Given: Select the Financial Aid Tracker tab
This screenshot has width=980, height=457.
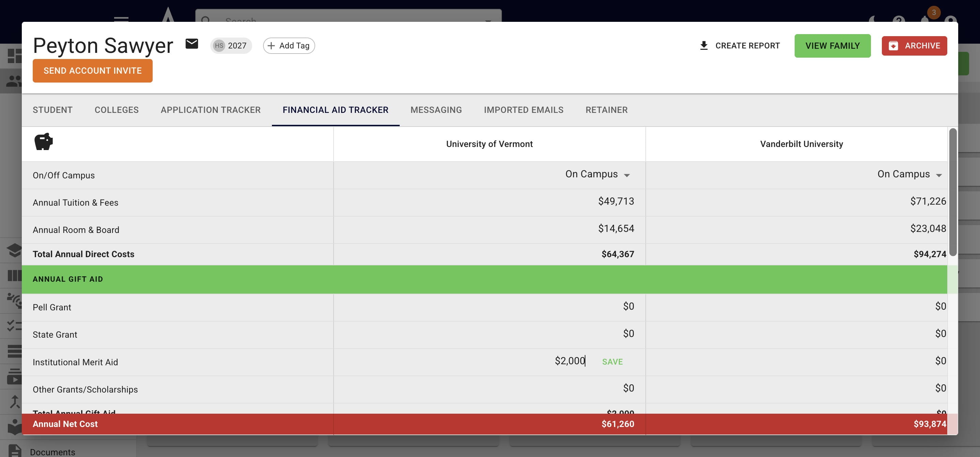Looking at the screenshot, I should [335, 110].
